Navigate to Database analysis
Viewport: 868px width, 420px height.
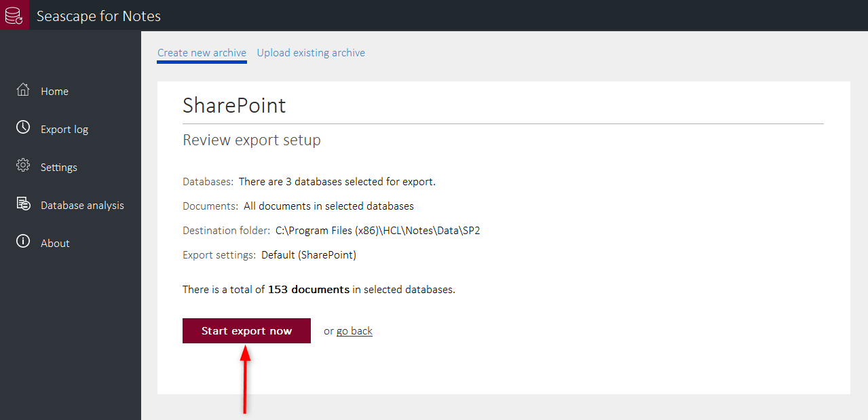82,206
